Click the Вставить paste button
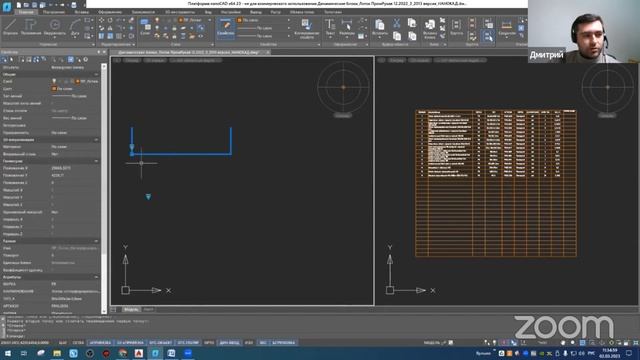Image resolution: width=640 pixels, height=360 pixels. [x=380, y=28]
